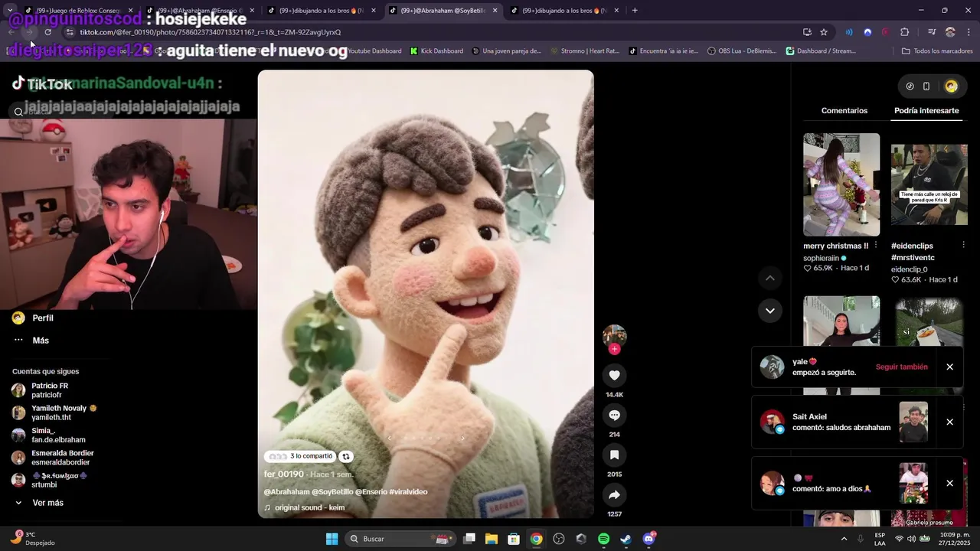Open Discord from the taskbar
980x551 pixels.
(x=648, y=539)
